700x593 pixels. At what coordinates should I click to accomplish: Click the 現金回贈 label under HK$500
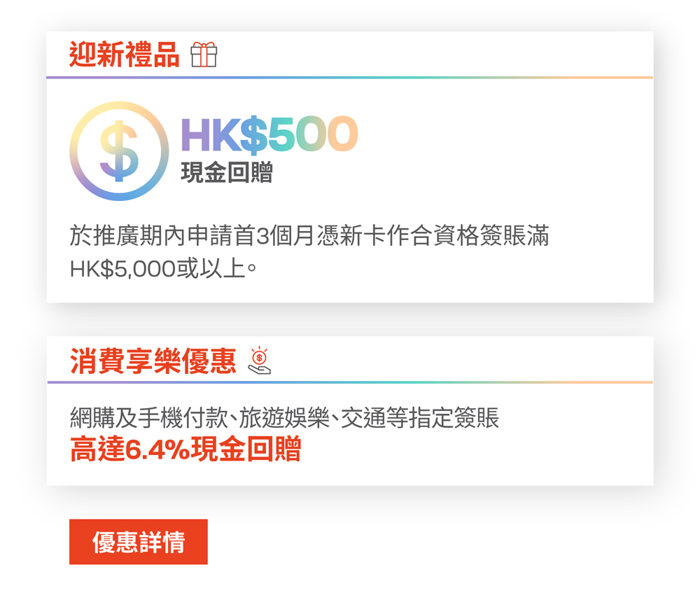pyautogui.click(x=227, y=172)
